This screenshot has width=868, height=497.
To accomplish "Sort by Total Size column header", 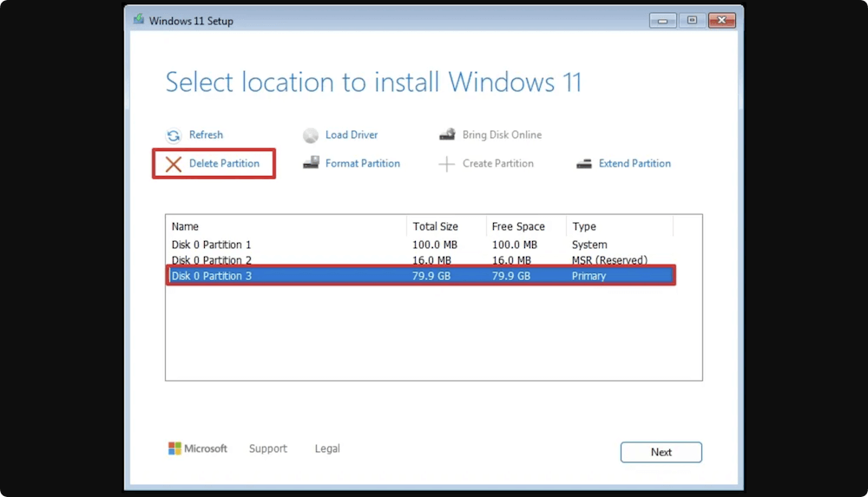I will click(447, 226).
